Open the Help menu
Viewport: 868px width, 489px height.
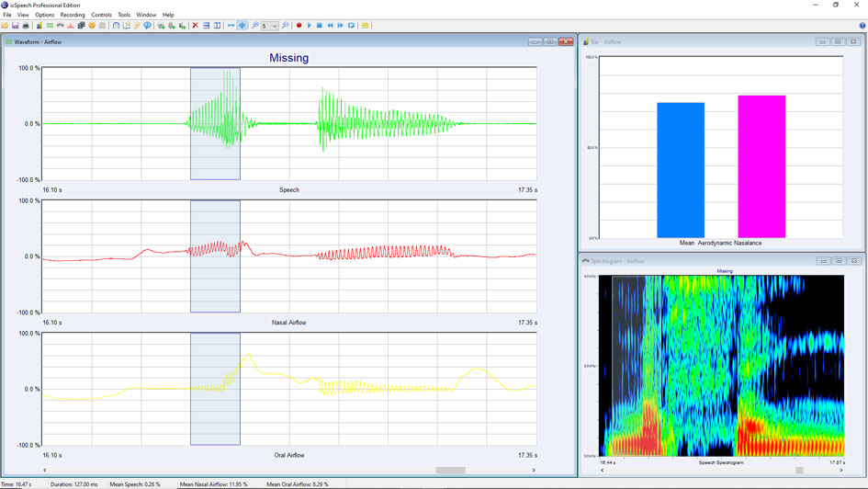[x=168, y=15]
